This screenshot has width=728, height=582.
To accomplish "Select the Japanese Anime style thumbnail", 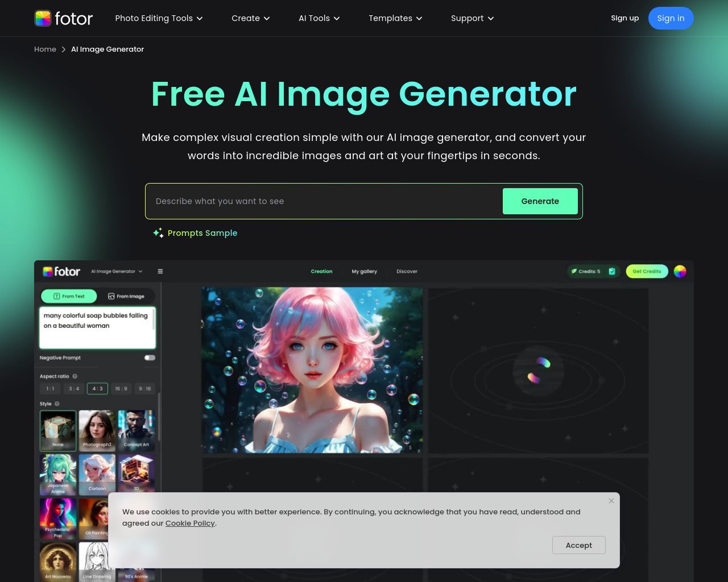I will 58,475.
